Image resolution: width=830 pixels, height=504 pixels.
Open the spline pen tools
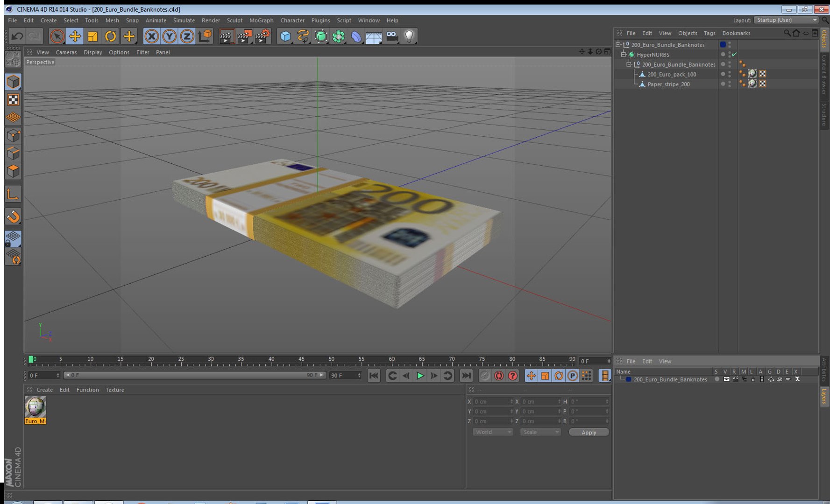pos(303,36)
